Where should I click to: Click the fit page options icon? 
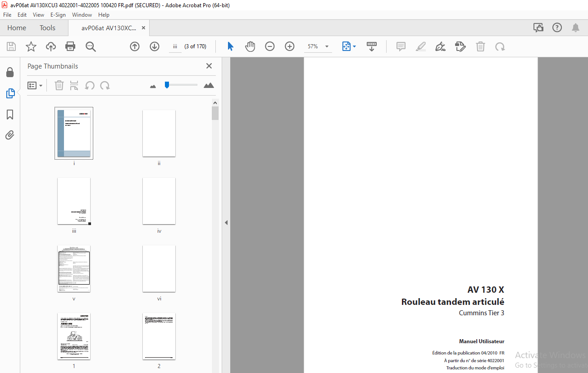coord(346,46)
